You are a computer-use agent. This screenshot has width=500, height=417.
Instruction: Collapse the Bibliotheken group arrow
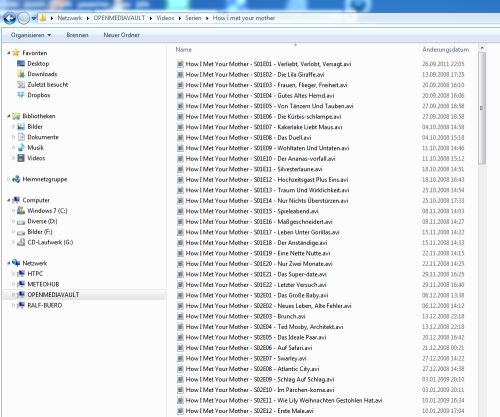tap(9, 116)
